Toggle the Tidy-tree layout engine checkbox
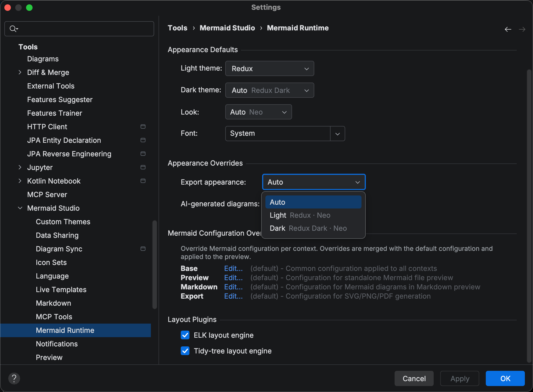 click(x=185, y=351)
